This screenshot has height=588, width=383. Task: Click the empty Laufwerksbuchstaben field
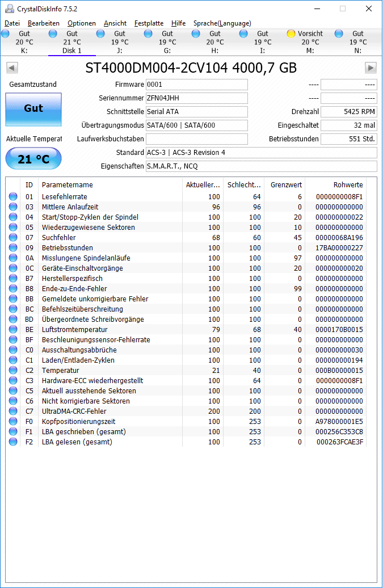click(x=197, y=138)
